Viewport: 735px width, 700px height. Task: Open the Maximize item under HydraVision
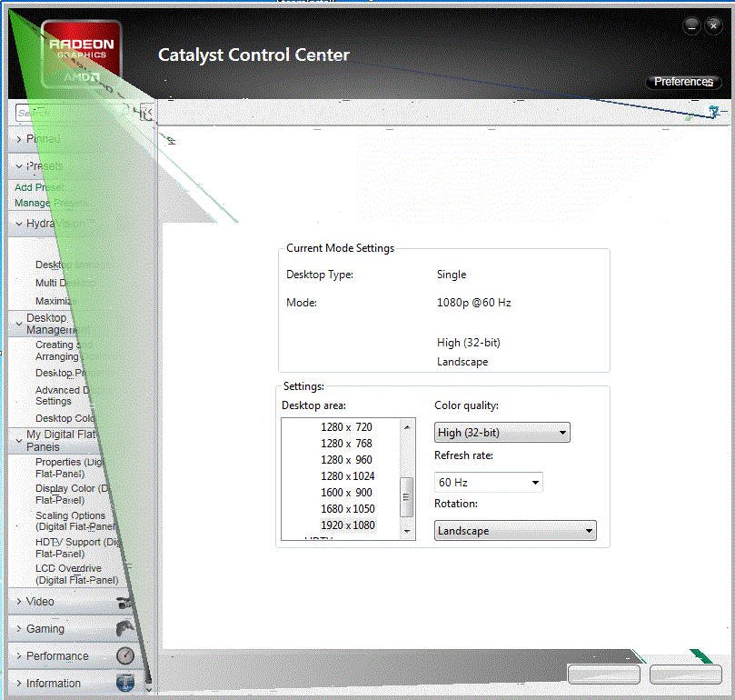point(55,301)
